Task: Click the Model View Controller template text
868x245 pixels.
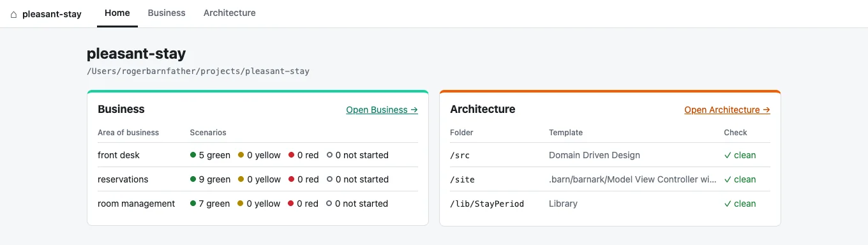Action: pos(632,179)
